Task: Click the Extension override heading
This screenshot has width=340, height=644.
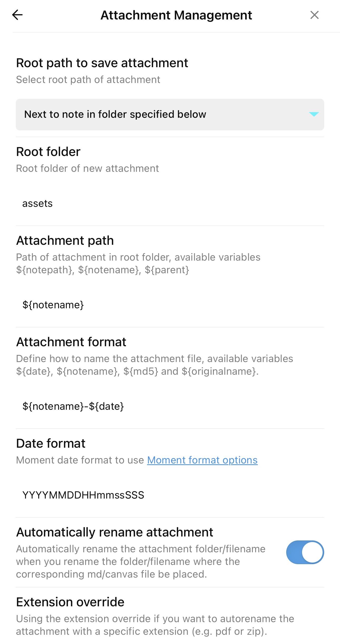Action: point(70,602)
